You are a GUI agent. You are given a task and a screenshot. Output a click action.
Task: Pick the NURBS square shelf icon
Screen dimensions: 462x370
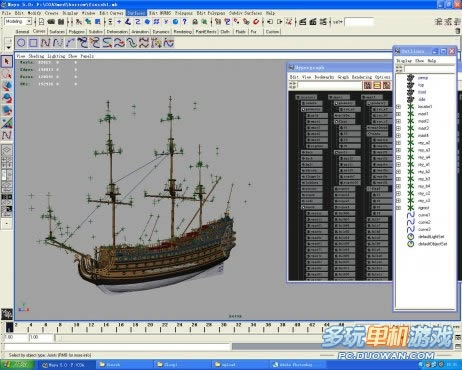pos(33,43)
